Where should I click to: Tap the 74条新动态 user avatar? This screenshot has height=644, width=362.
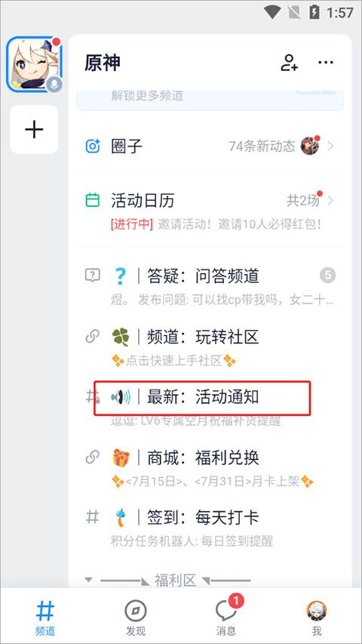309,146
